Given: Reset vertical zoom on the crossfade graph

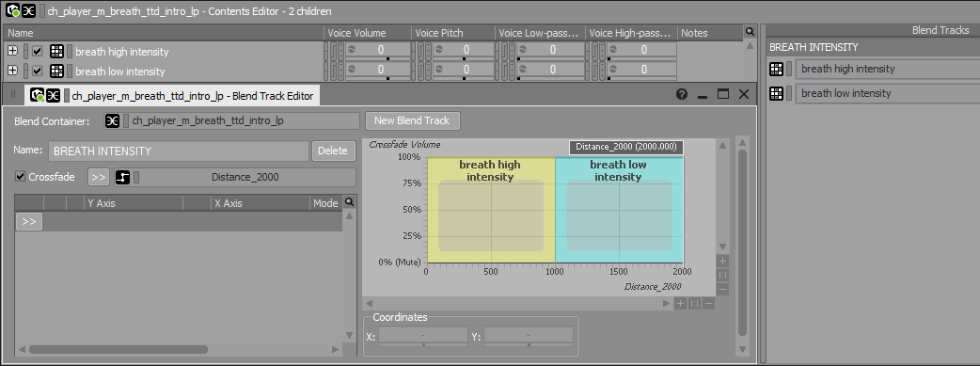Looking at the screenshot, I should tap(723, 276).
